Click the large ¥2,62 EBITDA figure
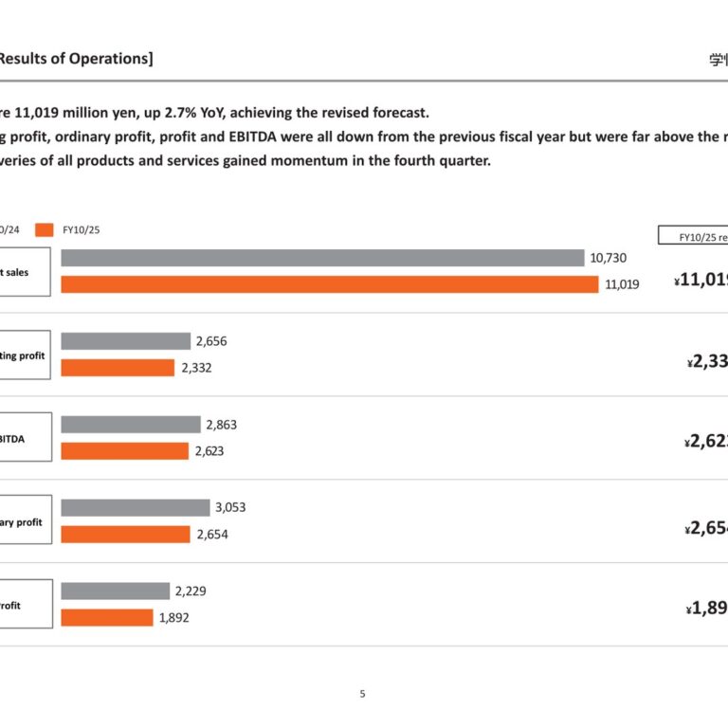The image size is (728, 728). [706, 441]
